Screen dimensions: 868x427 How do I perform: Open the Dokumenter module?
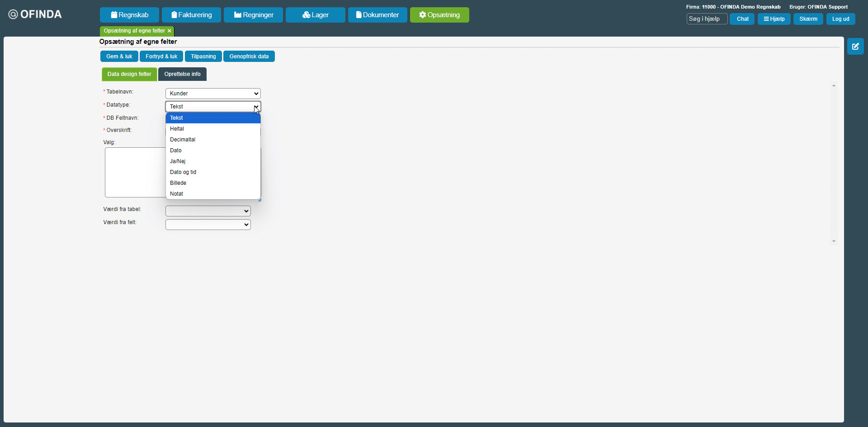[x=377, y=15]
